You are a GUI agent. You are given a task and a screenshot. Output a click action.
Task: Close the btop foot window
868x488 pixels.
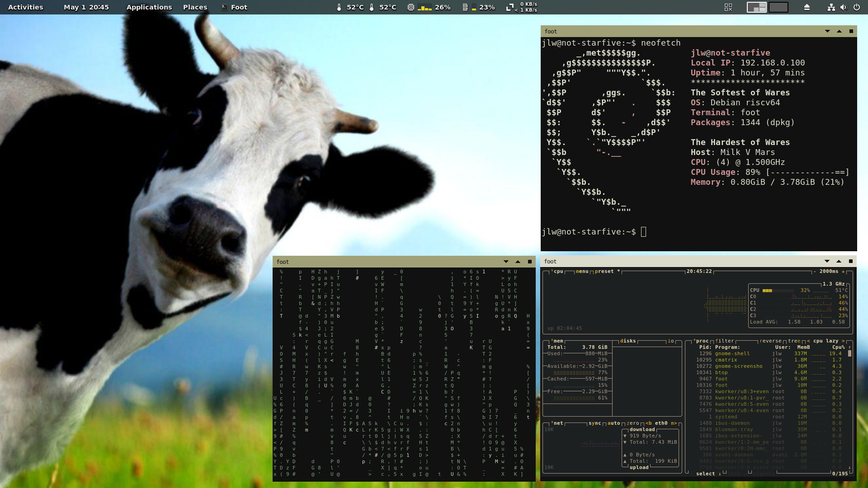[x=851, y=261]
